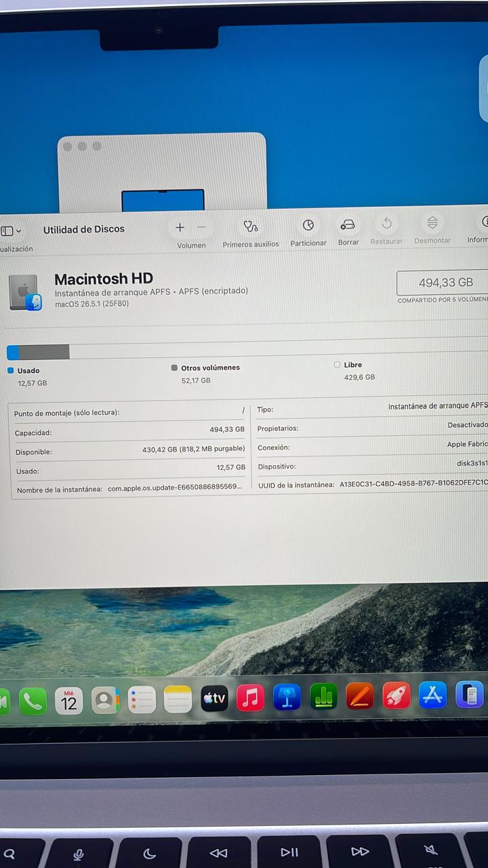The height and width of the screenshot is (868, 488).
Task: Click the Tipo row value
Action: [x=438, y=406]
